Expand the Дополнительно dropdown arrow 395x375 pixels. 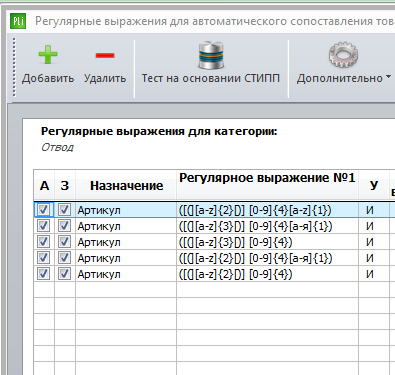(x=388, y=77)
